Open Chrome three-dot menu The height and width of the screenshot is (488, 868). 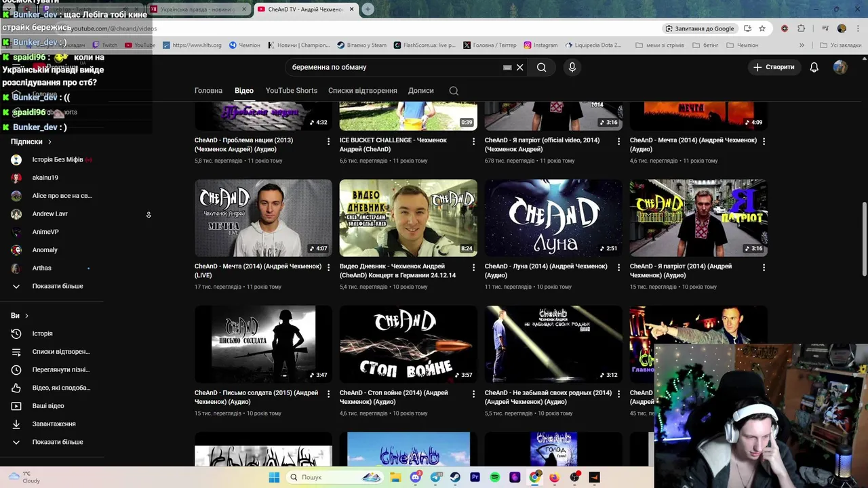[x=856, y=28]
